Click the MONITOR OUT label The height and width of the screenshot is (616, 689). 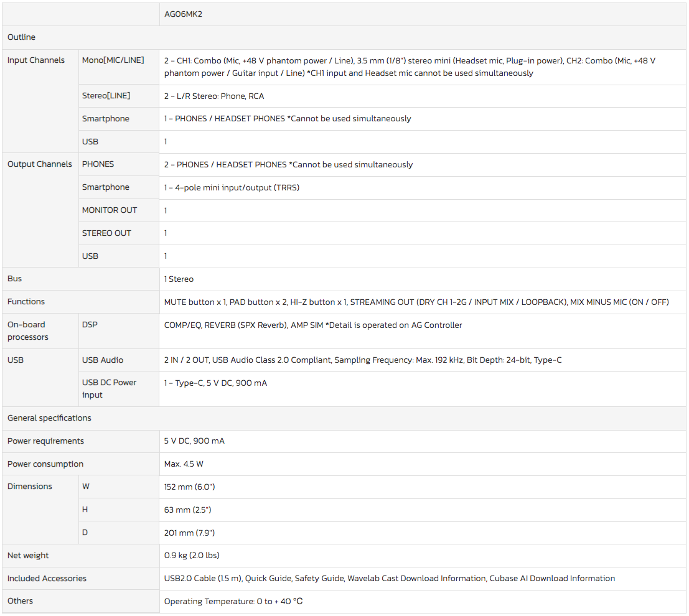pyautogui.click(x=110, y=210)
